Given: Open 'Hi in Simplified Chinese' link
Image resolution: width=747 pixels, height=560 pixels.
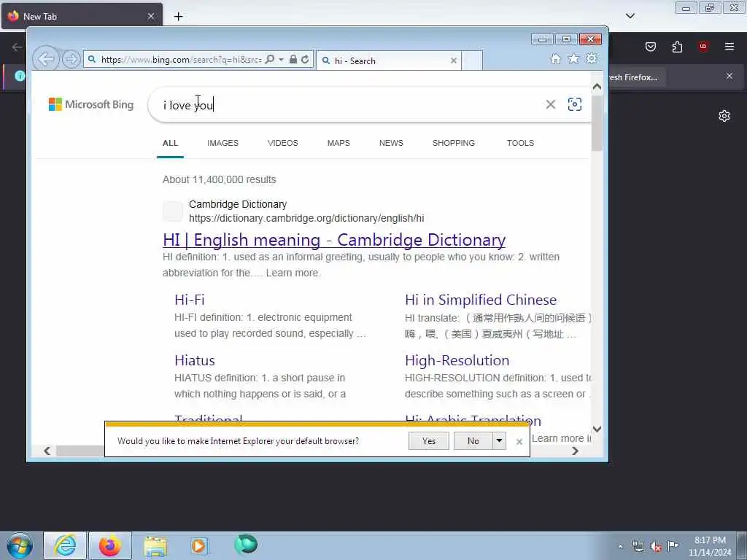Looking at the screenshot, I should point(481,300).
